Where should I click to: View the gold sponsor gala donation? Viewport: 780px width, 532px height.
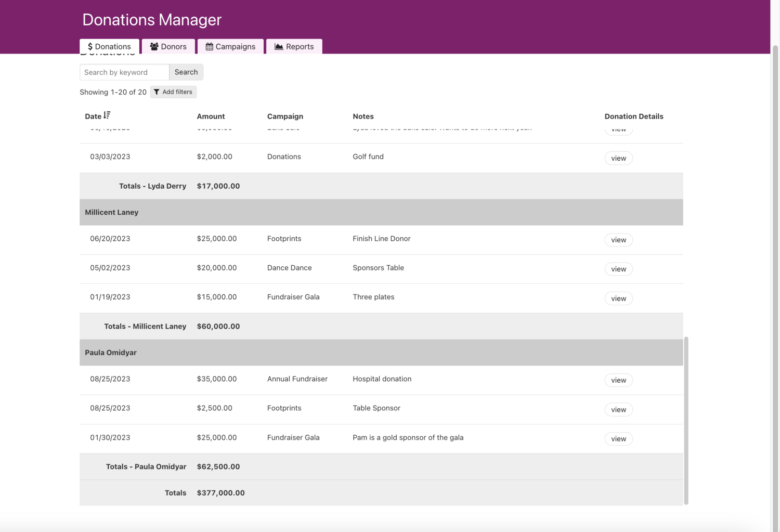point(618,439)
